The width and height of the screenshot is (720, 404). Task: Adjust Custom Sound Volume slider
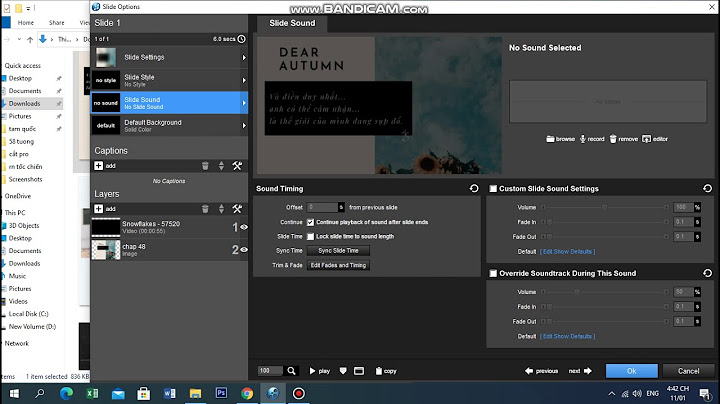[604, 208]
